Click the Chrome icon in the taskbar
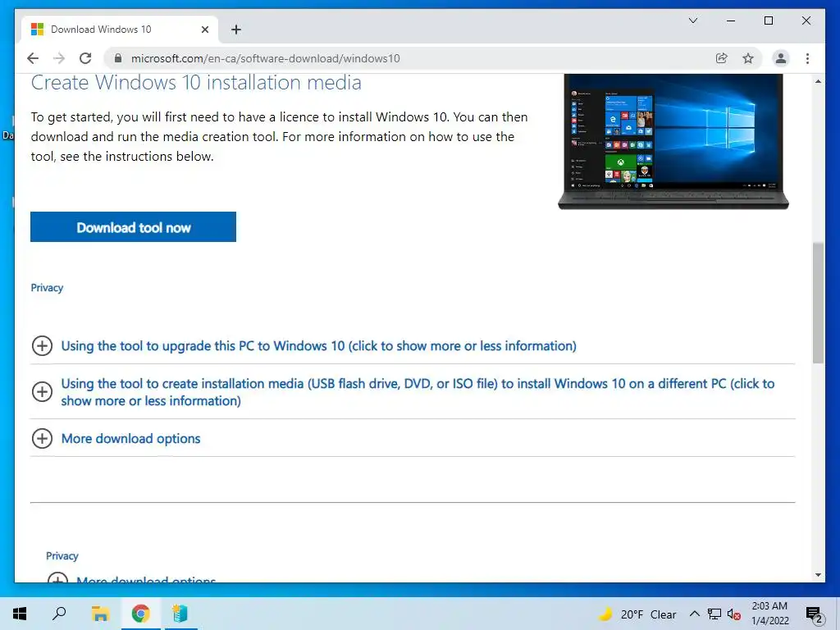Viewport: 840px width, 630px height. 140,614
